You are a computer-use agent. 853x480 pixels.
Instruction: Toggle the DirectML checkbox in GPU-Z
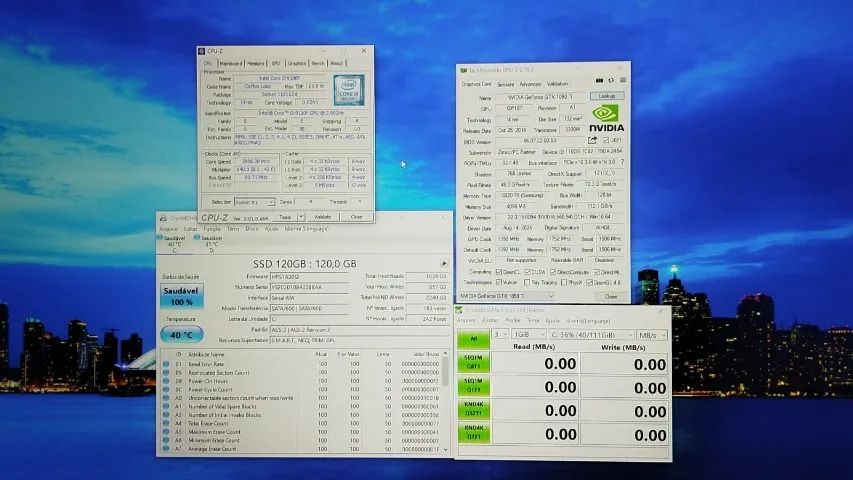[597, 272]
